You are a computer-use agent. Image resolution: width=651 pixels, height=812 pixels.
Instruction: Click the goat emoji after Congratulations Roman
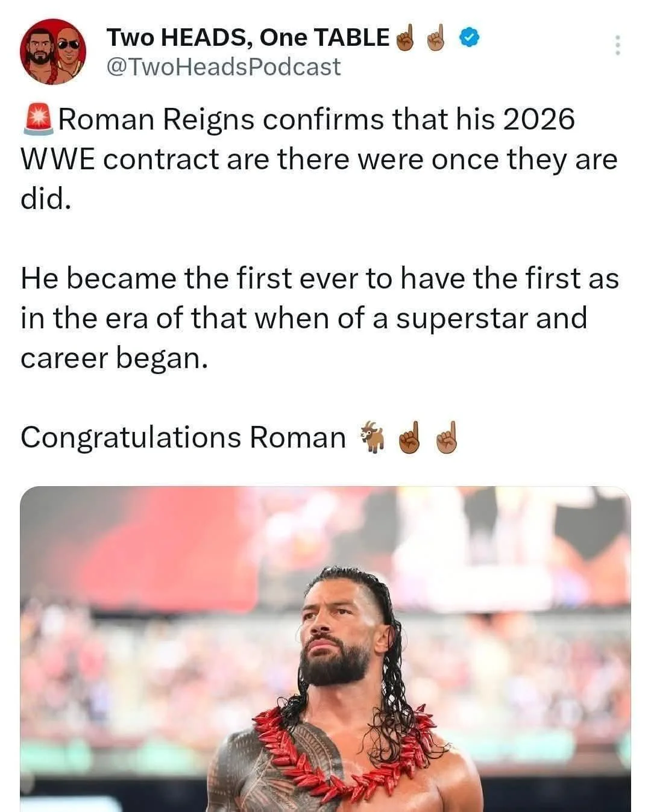click(372, 437)
